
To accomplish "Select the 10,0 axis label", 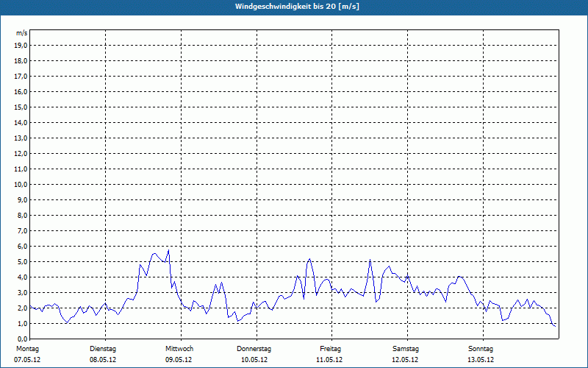I will click(x=21, y=185).
